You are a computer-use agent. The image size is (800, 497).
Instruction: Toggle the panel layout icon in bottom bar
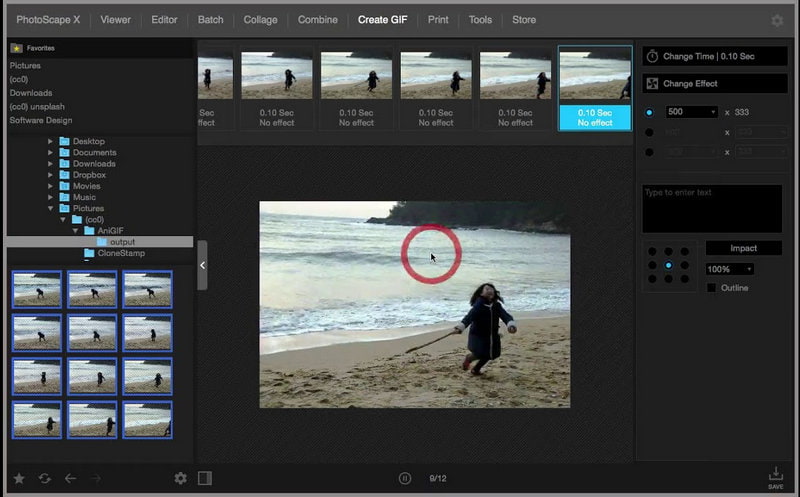[205, 478]
